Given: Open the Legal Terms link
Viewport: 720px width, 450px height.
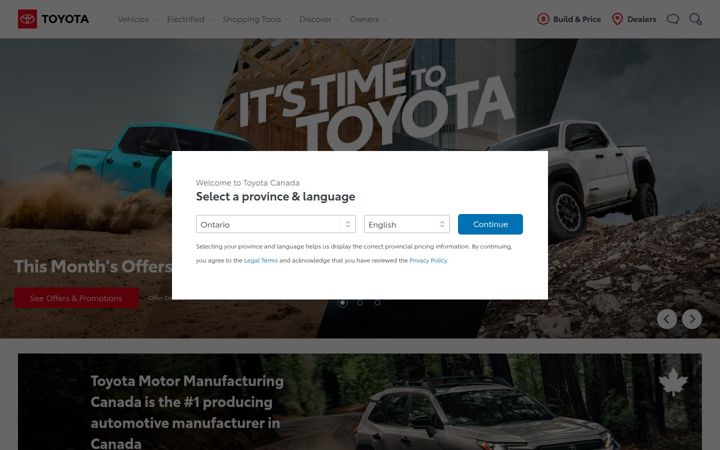Looking at the screenshot, I should [x=261, y=260].
